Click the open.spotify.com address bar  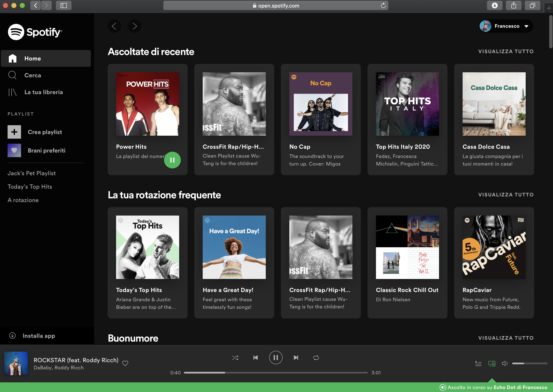pyautogui.click(x=276, y=5)
